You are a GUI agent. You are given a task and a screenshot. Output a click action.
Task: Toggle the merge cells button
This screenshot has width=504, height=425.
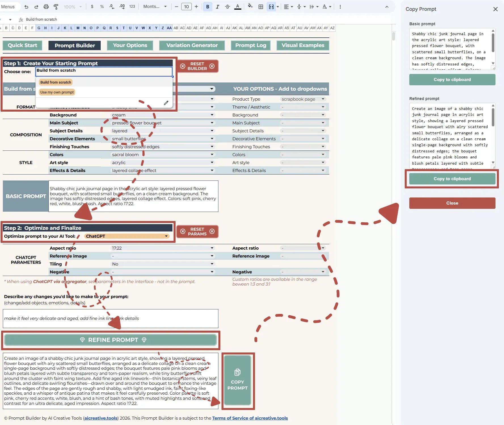[x=271, y=7]
